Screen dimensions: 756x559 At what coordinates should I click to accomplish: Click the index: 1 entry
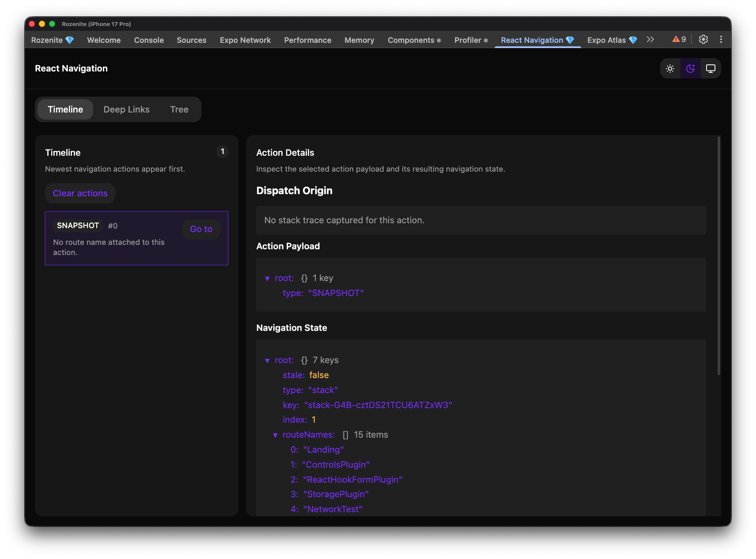point(299,420)
